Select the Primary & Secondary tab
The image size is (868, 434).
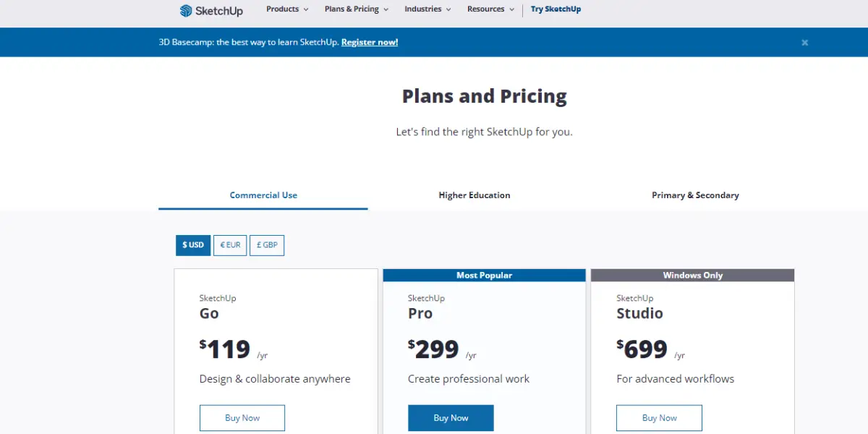click(695, 195)
